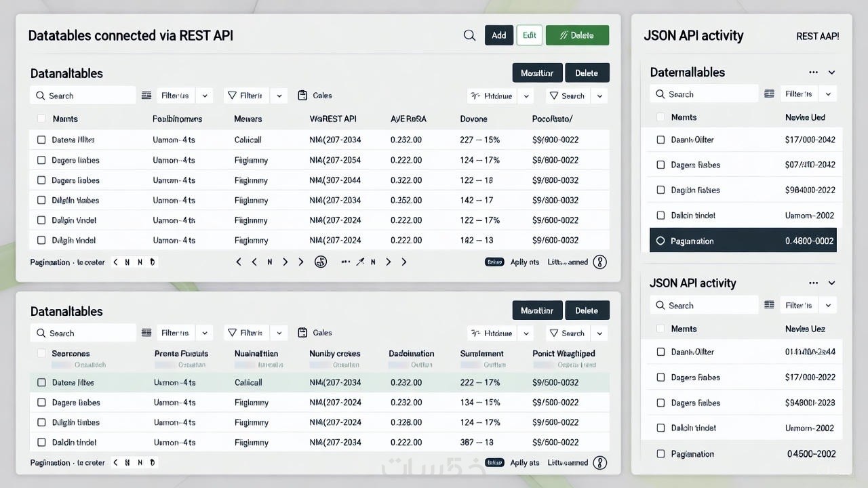
Task: Switch the toggle beside 'Aplly nts' in upper pagination bar
Action: tap(494, 262)
